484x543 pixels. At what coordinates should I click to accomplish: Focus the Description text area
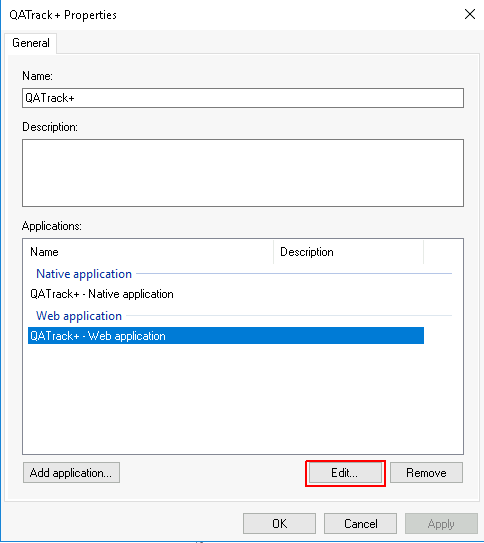click(x=243, y=173)
